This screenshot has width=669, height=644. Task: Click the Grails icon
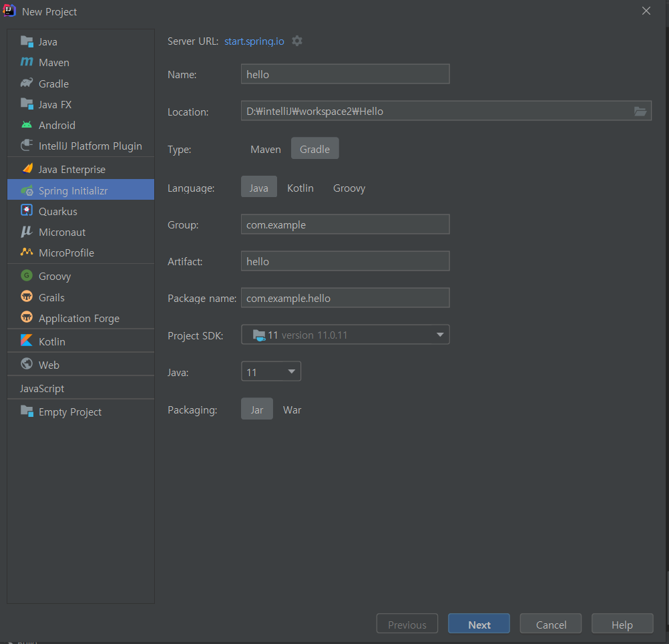tap(27, 296)
